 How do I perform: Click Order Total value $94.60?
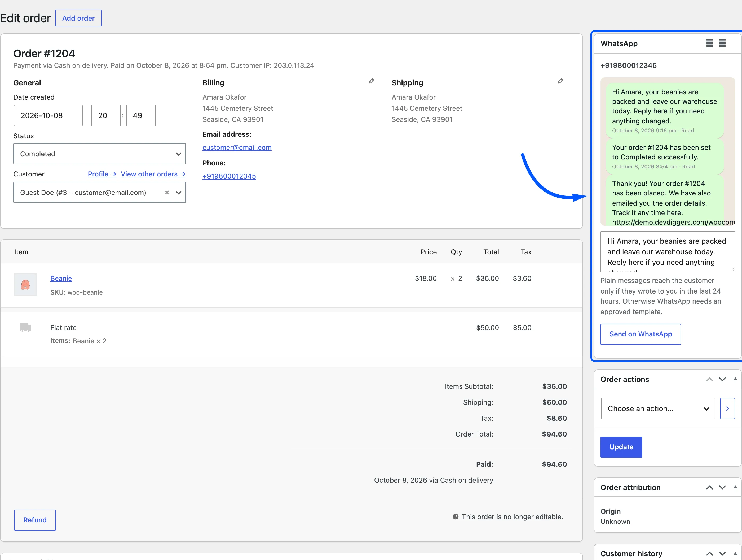pos(554,434)
